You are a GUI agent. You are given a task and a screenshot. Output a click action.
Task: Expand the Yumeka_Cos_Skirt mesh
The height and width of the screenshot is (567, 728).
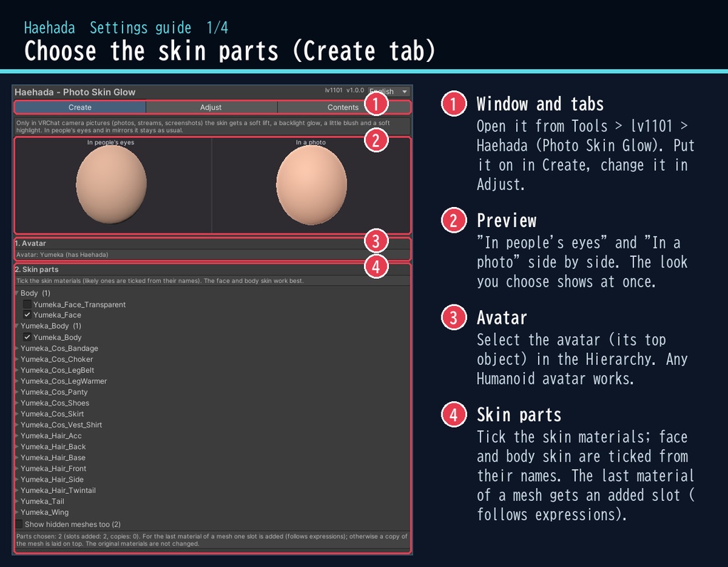pos(17,413)
